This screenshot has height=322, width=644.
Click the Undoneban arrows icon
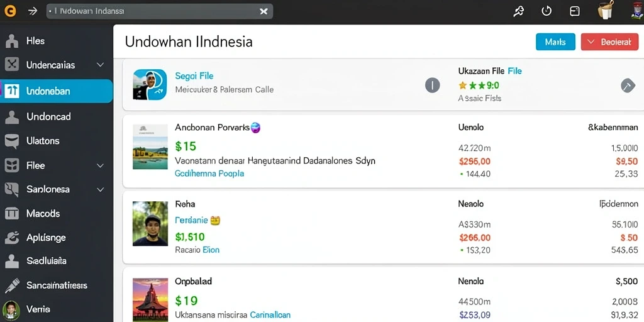[12, 91]
